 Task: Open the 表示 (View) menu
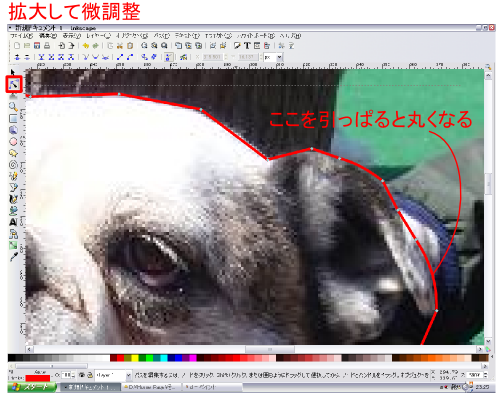pos(72,35)
